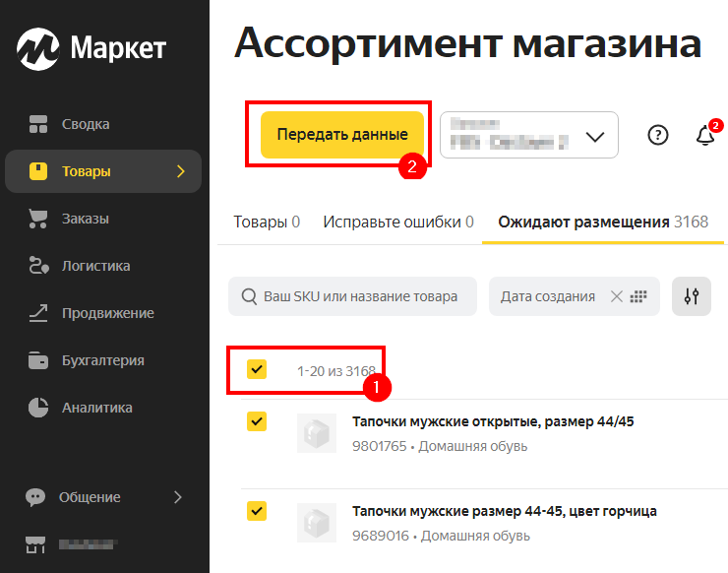Open the help question mark icon

pos(657,135)
